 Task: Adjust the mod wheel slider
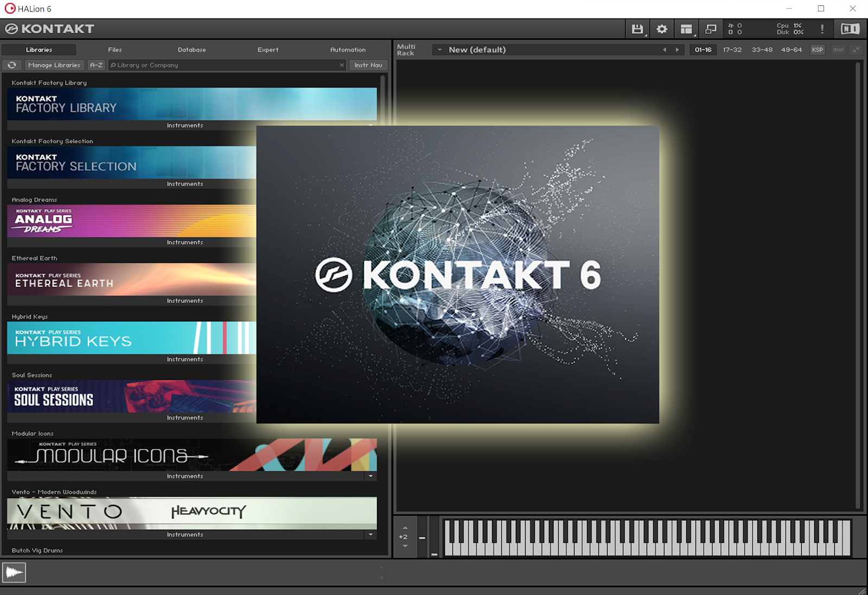(x=434, y=537)
